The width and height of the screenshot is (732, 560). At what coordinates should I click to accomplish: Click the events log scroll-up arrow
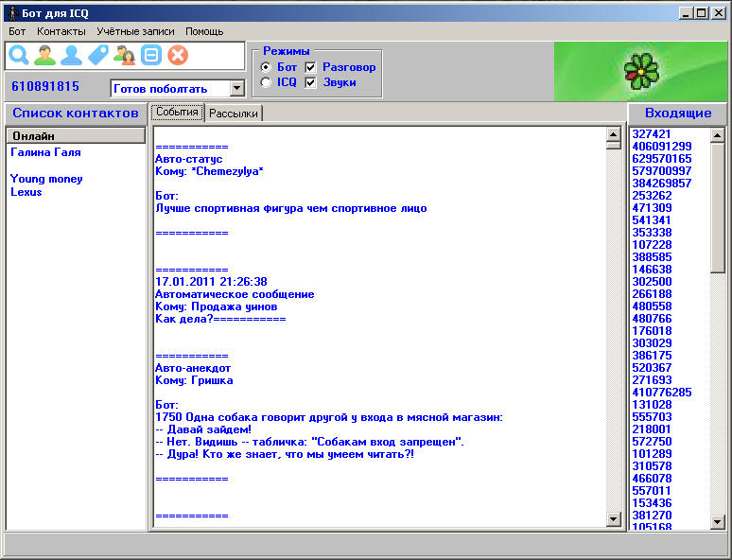[x=614, y=135]
